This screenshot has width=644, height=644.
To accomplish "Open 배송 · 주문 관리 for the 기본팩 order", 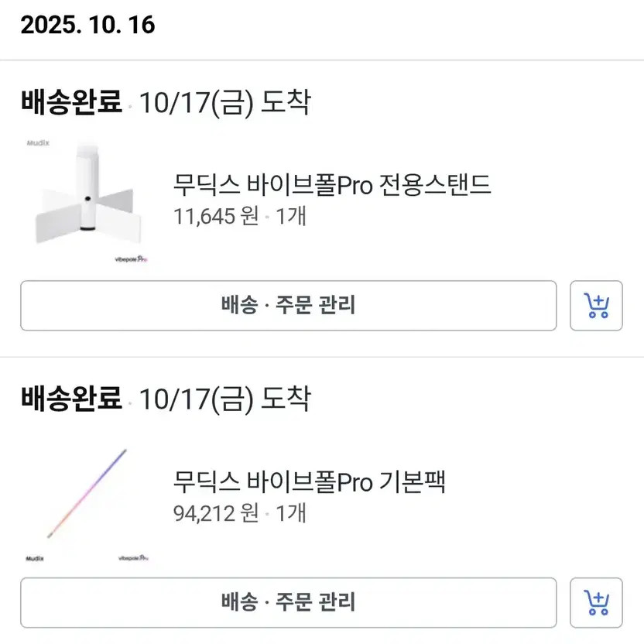I will tap(288, 602).
